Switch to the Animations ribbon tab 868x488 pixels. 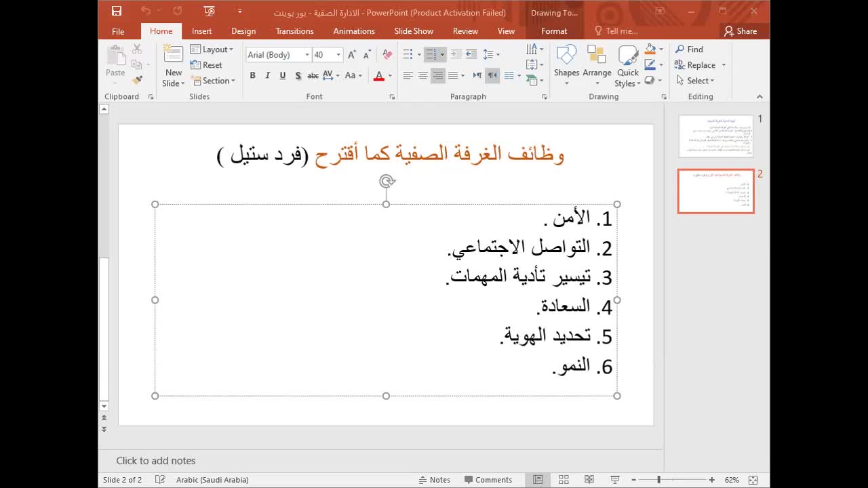point(354,31)
